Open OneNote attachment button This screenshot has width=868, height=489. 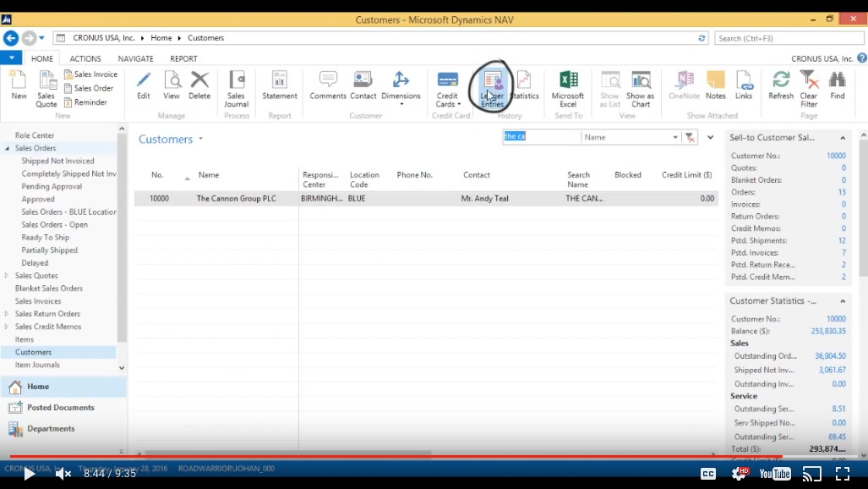point(685,85)
